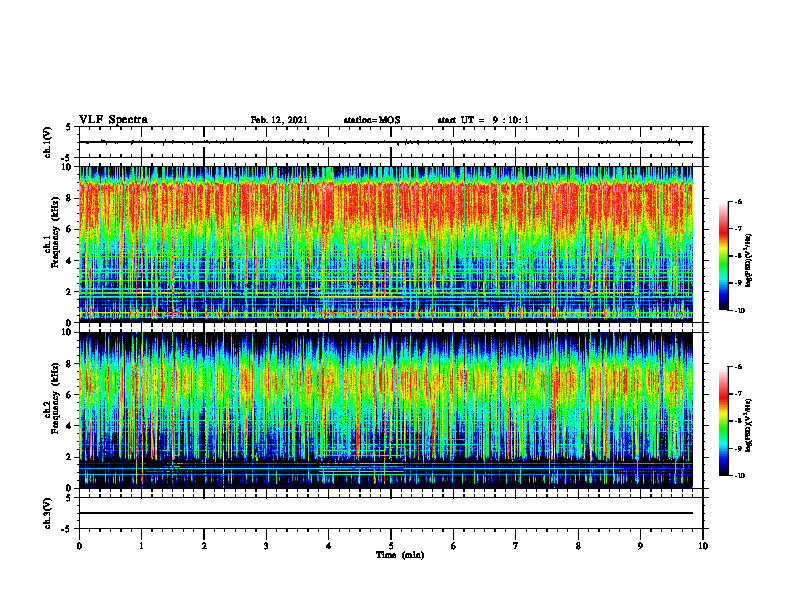The width and height of the screenshot is (792, 612).
Task: Click the "-6" label on ch.1 colorbar
Action: pos(738,201)
